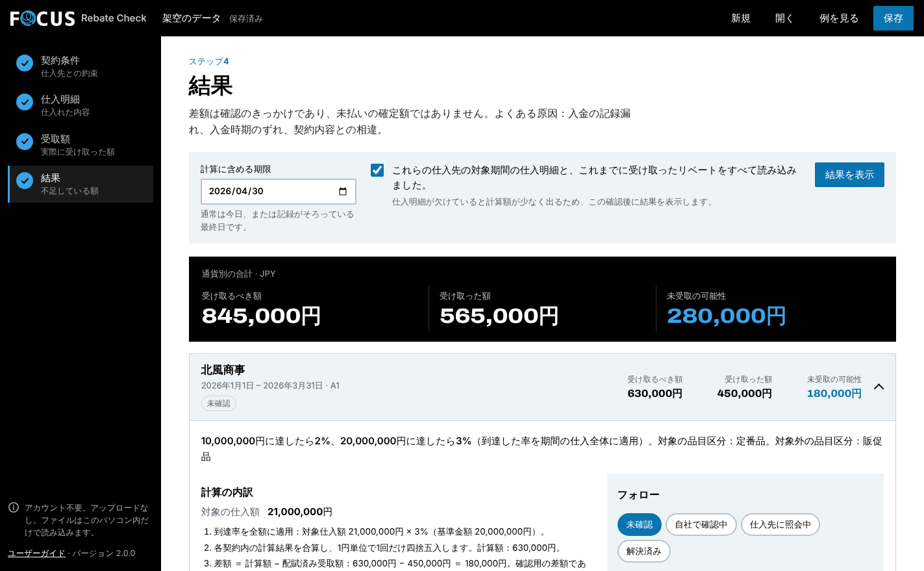Click the check icon beside 結果 step
The image size is (924, 571).
click(25, 181)
